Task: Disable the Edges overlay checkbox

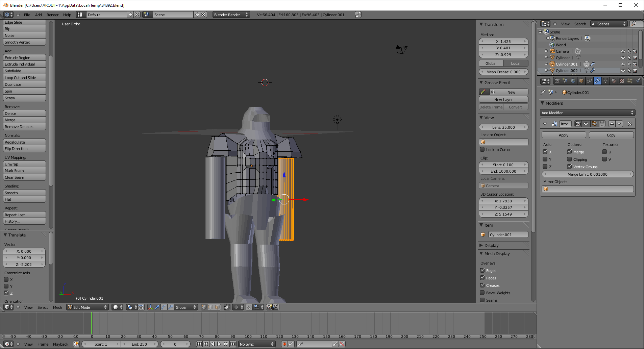Action: (482, 270)
